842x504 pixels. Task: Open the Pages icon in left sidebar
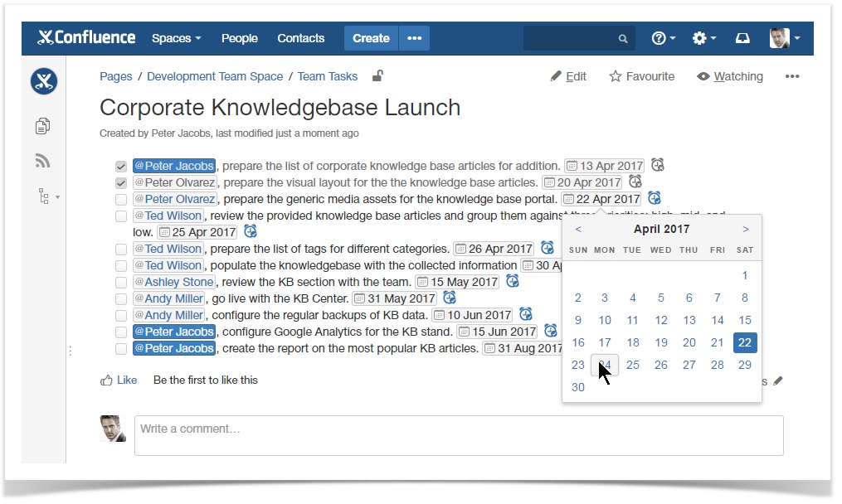(x=43, y=126)
